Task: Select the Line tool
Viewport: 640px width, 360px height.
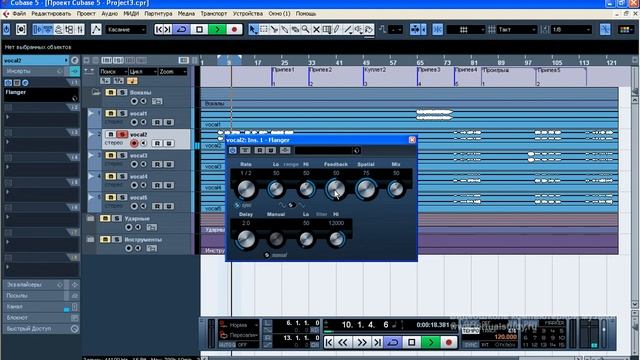Action: pyautogui.click(x=348, y=29)
